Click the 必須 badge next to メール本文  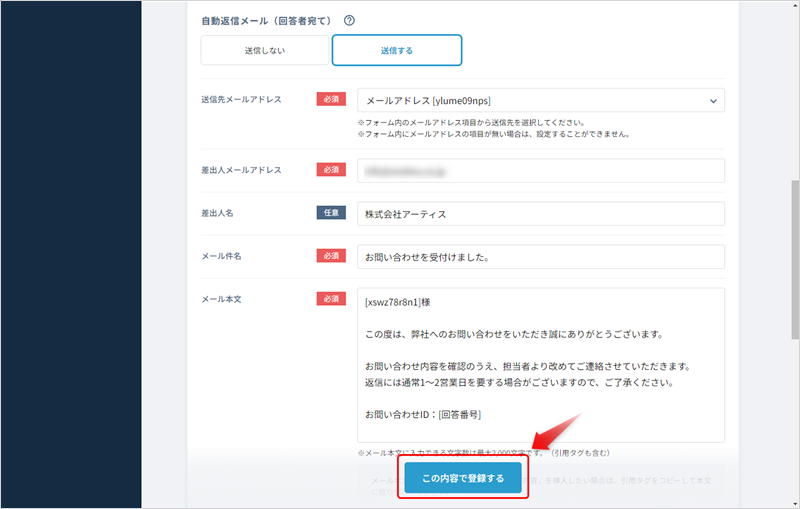tap(331, 298)
